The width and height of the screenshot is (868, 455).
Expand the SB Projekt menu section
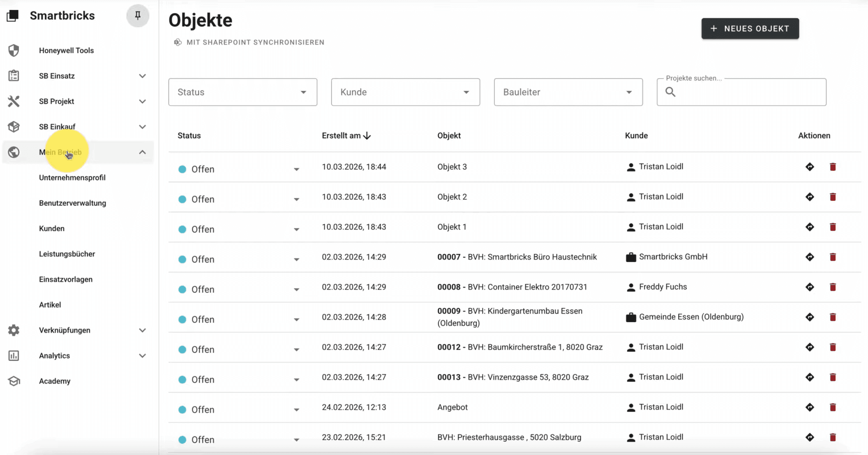point(142,101)
